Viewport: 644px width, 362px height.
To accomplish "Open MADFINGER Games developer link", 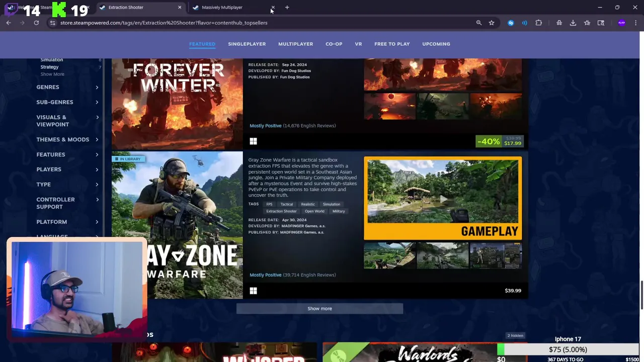I will pos(302,226).
